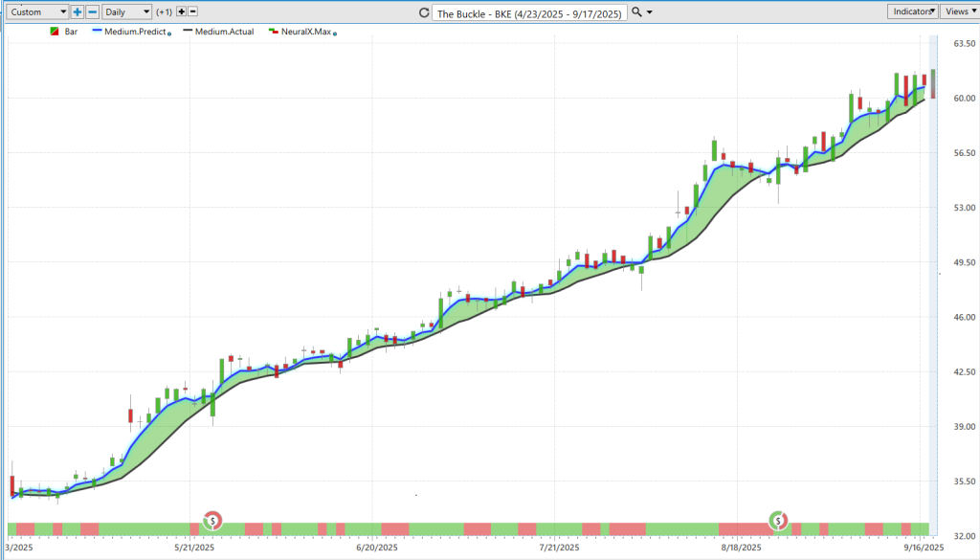Click the 60.00 price axis label
Image resolution: width=980 pixels, height=560 pixels.
click(x=965, y=99)
